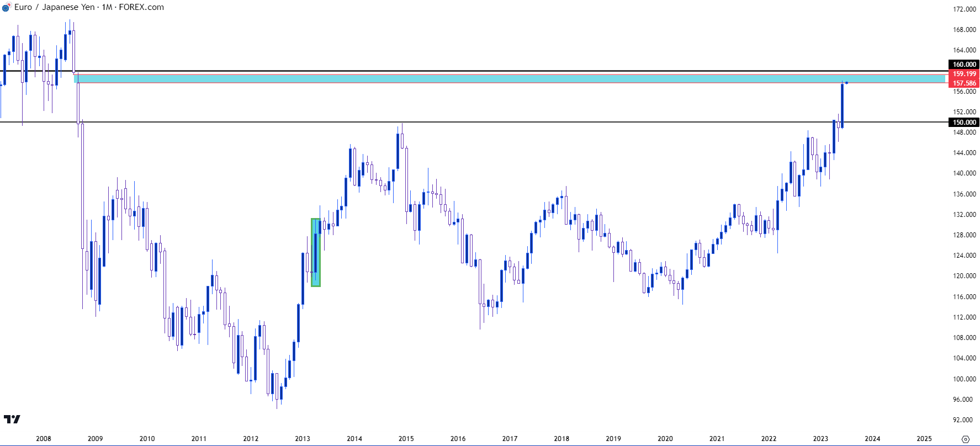Viewport: 980px width, 446px height.
Task: Click the 2016 label on time axis
Action: point(458,439)
